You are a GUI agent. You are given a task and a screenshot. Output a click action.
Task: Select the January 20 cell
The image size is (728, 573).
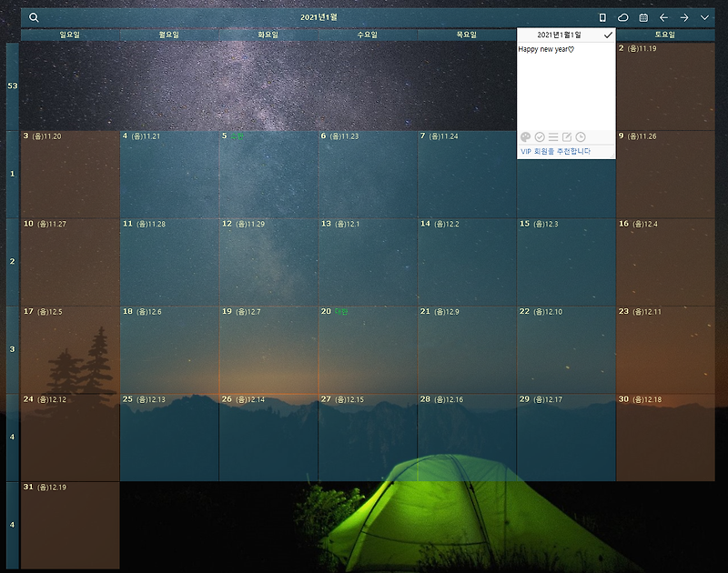coord(368,350)
